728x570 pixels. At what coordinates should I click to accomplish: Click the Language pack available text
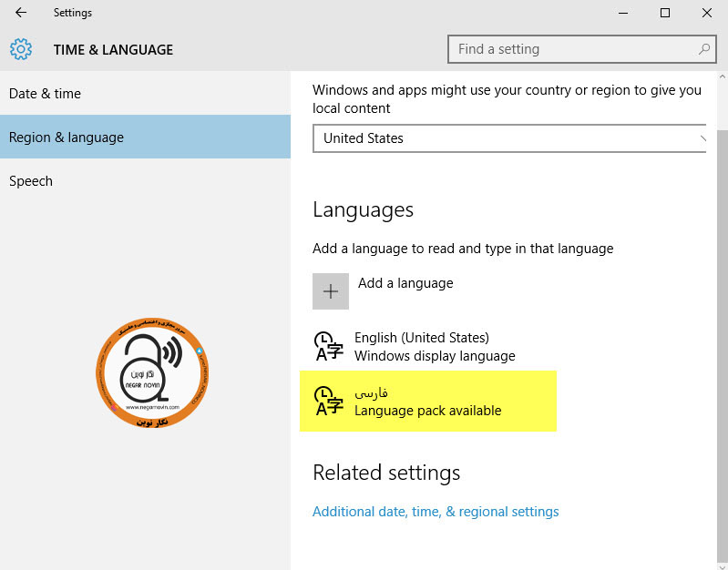click(x=427, y=411)
